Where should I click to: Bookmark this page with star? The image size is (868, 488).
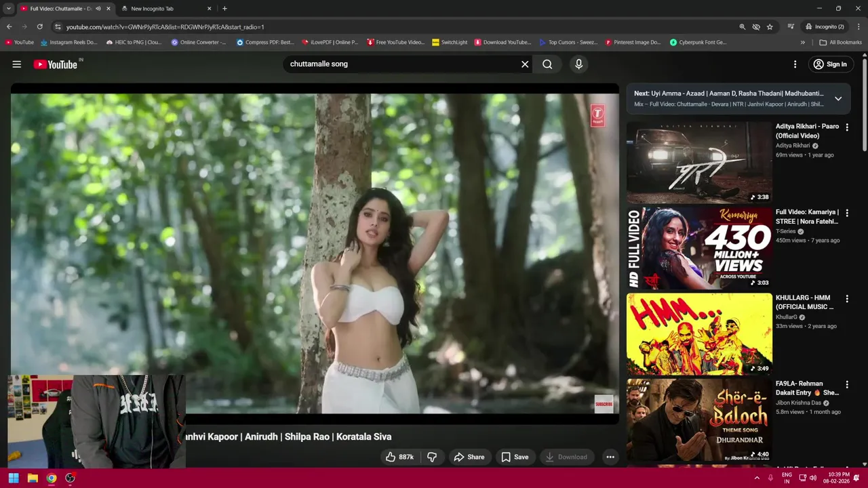coord(770,26)
